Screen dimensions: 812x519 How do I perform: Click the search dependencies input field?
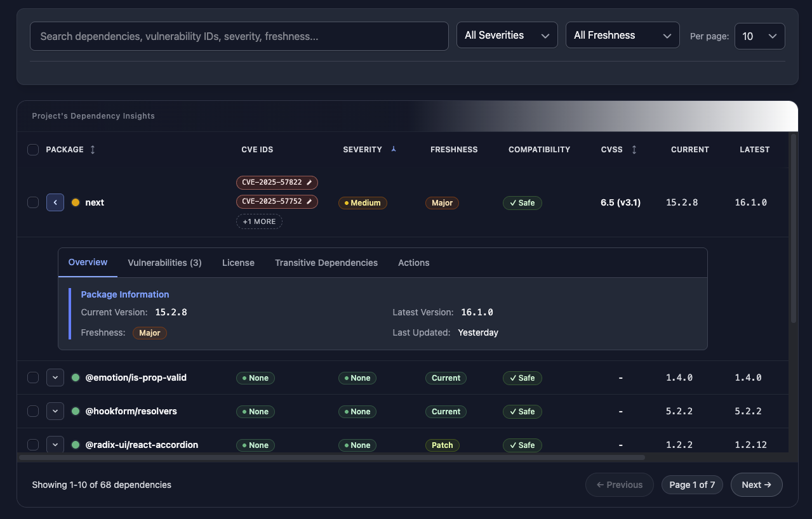pos(239,36)
